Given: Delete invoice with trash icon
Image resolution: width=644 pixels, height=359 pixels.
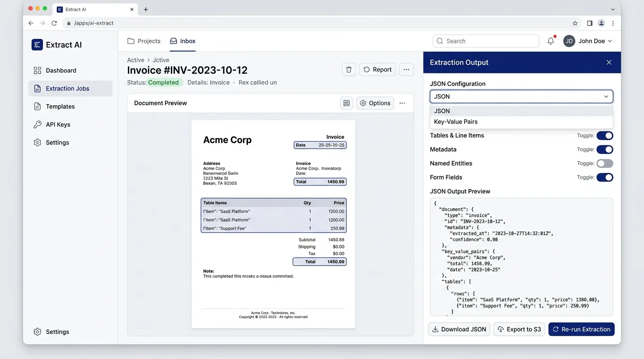Looking at the screenshot, I should point(349,70).
